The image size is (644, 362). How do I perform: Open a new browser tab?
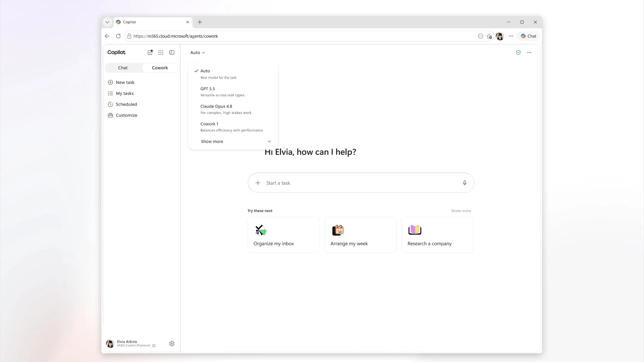pyautogui.click(x=200, y=22)
